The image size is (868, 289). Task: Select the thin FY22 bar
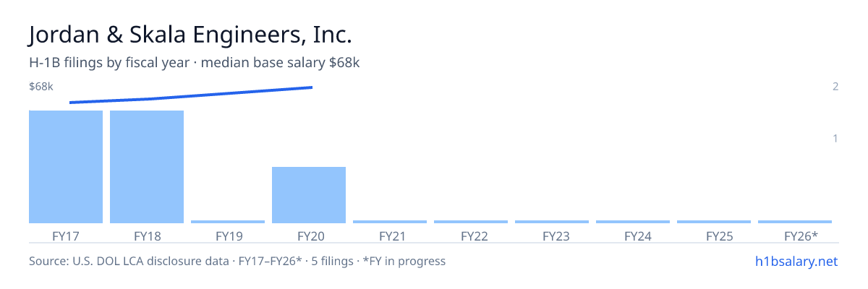pyautogui.click(x=471, y=222)
